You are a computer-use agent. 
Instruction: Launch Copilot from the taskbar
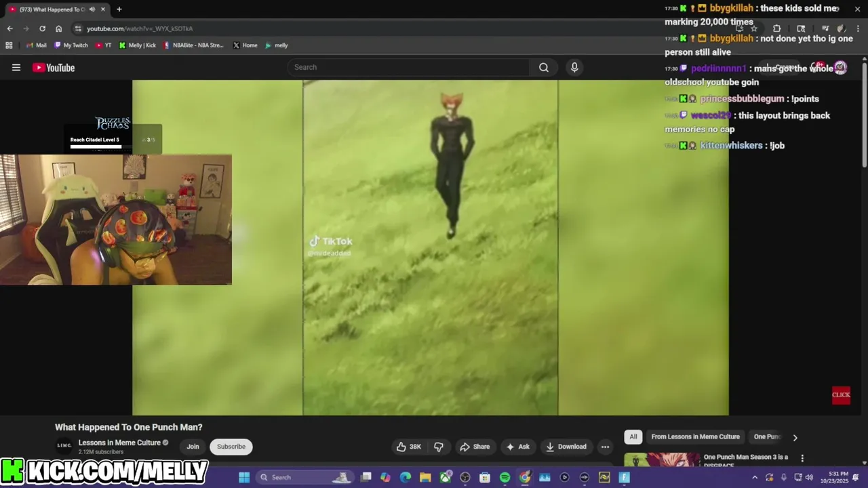[x=386, y=477]
